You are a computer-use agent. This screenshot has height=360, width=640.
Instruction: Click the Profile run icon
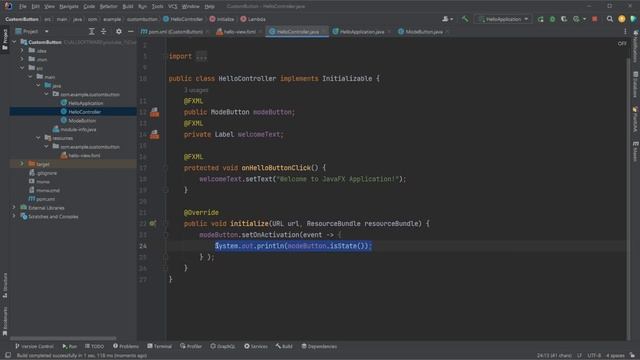[x=576, y=19]
